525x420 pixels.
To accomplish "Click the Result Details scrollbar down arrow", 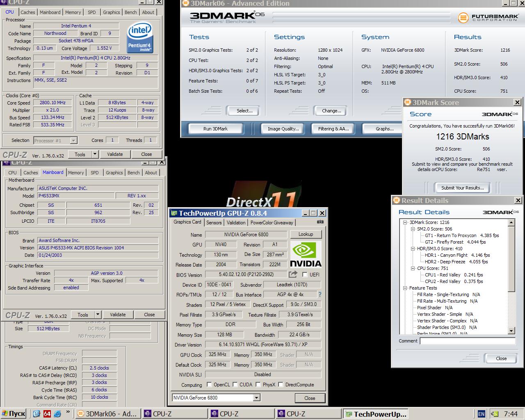I will (511, 331).
